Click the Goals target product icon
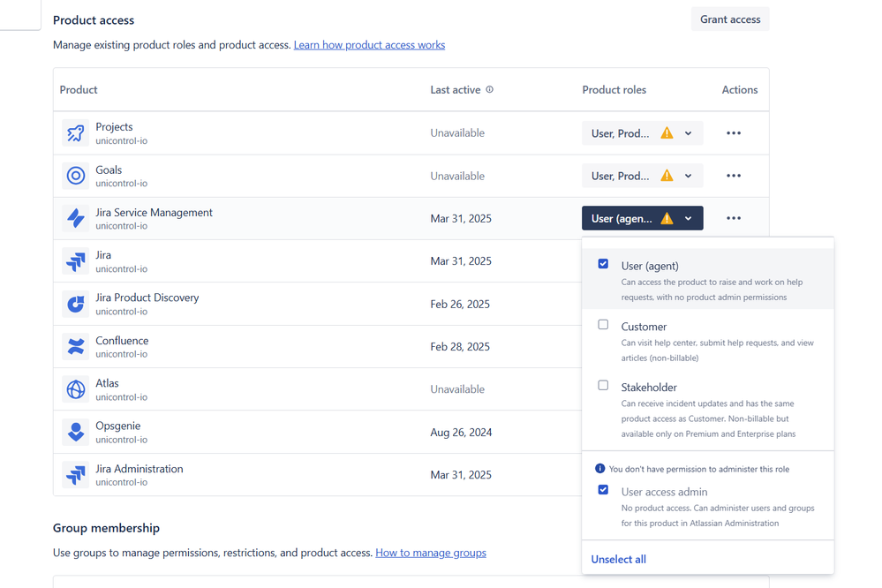Image resolution: width=882 pixels, height=588 pixels. [x=75, y=176]
